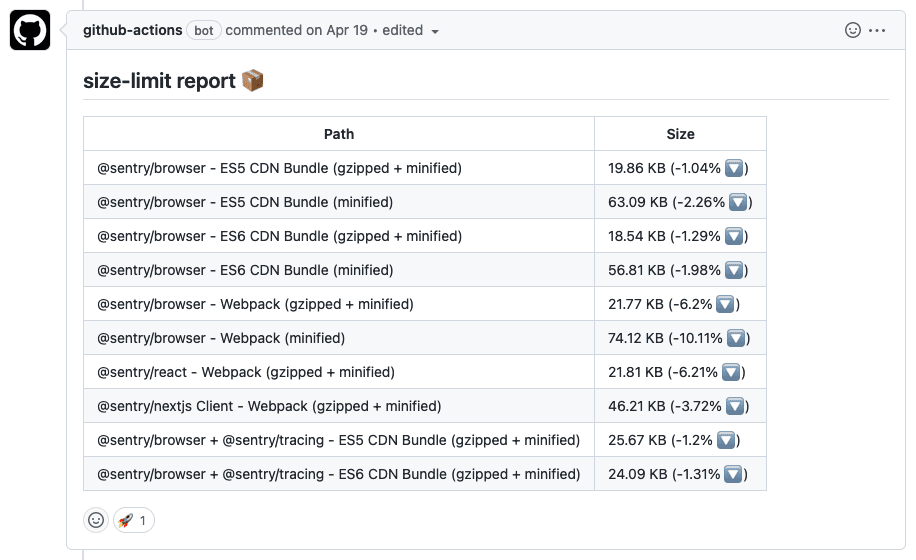Click the '46.21 KB (-3.72%' size value
The width and height of the screenshot is (916, 560).
(x=665, y=406)
